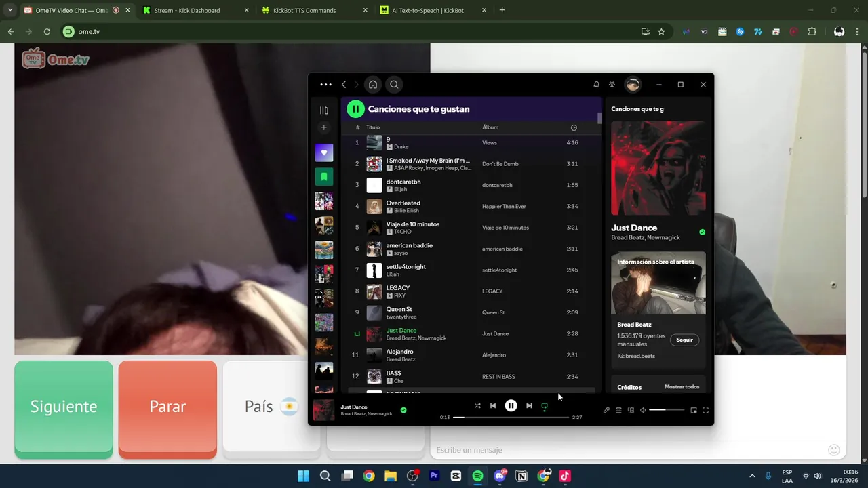The width and height of the screenshot is (868, 488).
Task: Toggle shuffle in player bar
Action: pos(477,405)
